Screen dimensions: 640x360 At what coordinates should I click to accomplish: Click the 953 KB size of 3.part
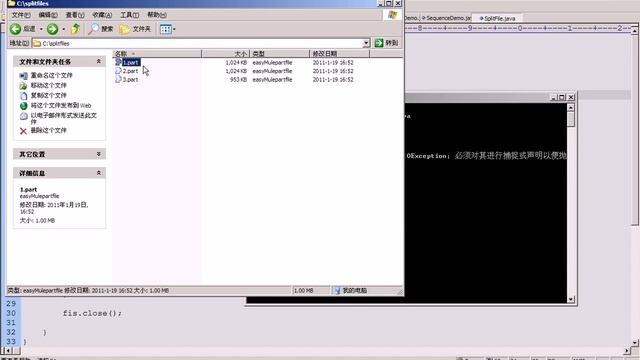pyautogui.click(x=238, y=80)
